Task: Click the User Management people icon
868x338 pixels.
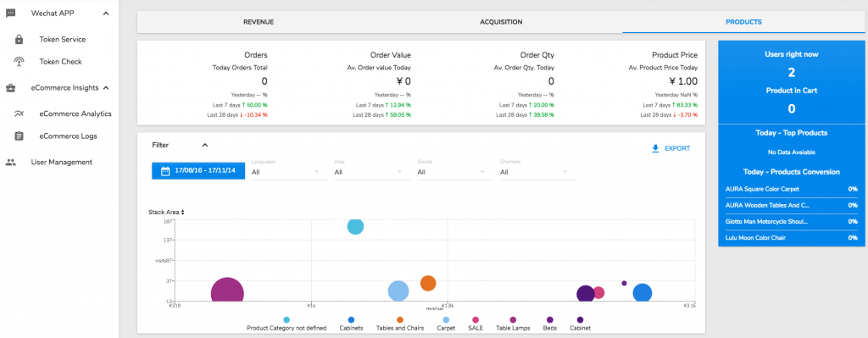Action: pos(10,162)
